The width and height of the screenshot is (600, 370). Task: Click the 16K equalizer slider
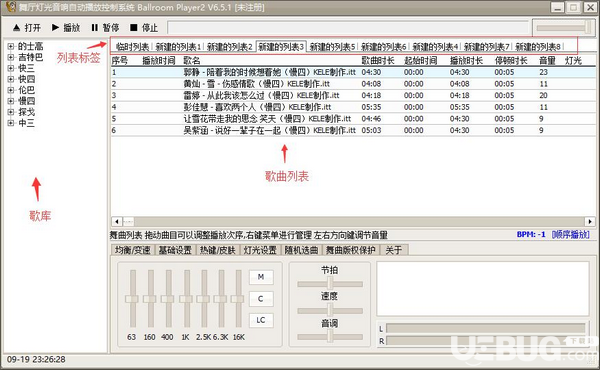238,299
